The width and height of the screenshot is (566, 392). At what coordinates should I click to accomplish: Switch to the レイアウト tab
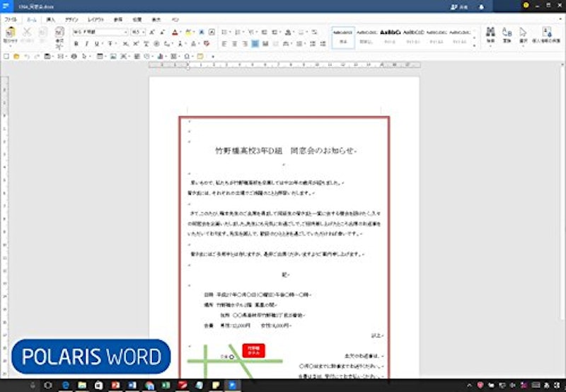tap(96, 20)
